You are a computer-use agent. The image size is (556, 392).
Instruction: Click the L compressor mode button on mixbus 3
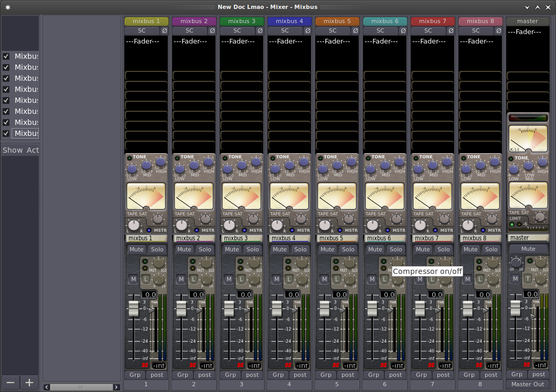pyautogui.click(x=241, y=279)
